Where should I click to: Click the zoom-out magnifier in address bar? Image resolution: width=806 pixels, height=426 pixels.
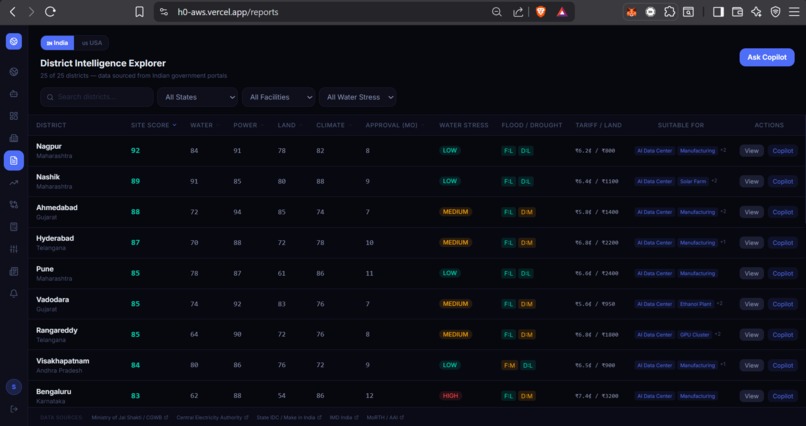[497, 12]
